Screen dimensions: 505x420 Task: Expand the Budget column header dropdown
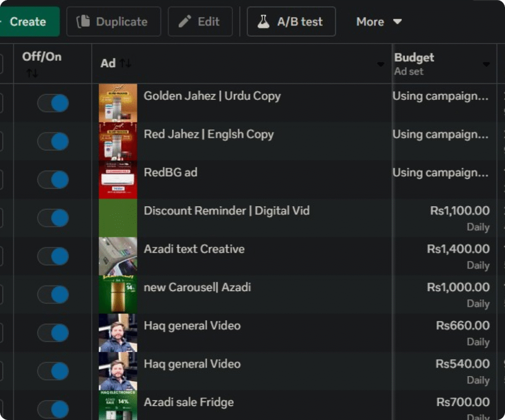tap(486, 65)
